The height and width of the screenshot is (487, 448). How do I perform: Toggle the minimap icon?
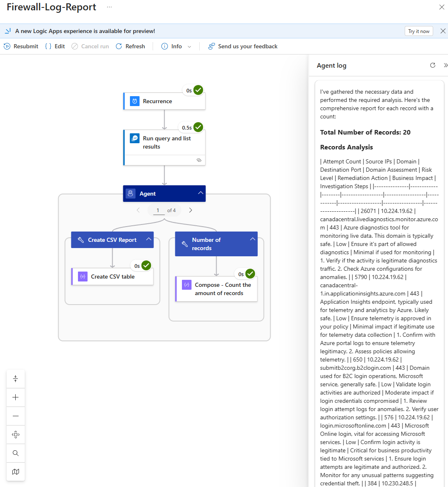click(16, 472)
